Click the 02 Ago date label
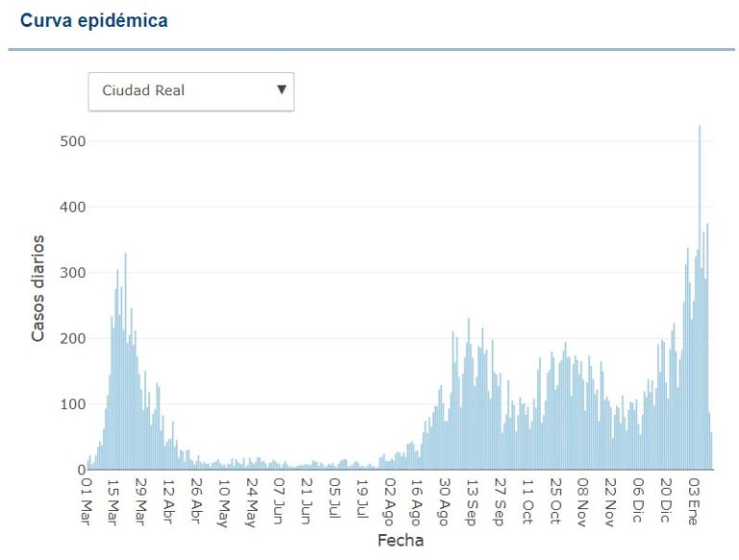 point(389,499)
